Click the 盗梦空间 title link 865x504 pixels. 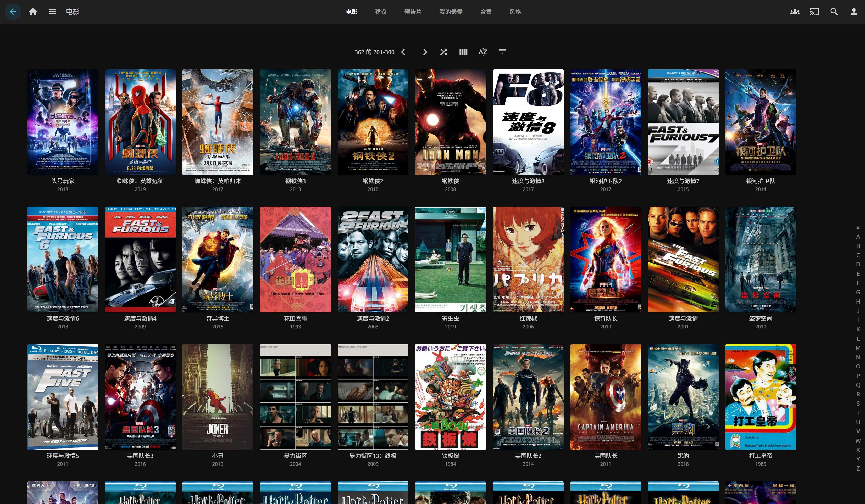pyautogui.click(x=760, y=318)
